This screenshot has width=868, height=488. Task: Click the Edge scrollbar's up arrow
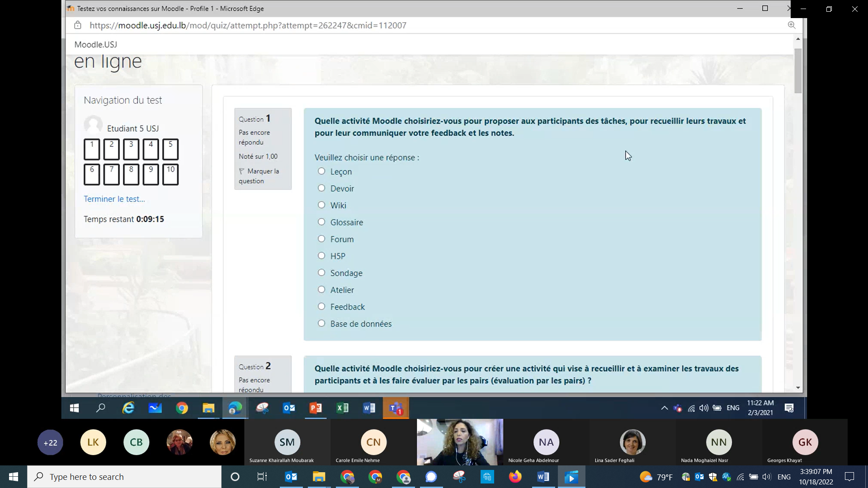pyautogui.click(x=798, y=39)
